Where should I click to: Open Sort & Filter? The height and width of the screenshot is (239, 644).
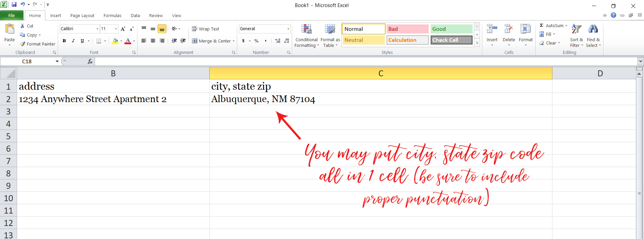(577, 36)
